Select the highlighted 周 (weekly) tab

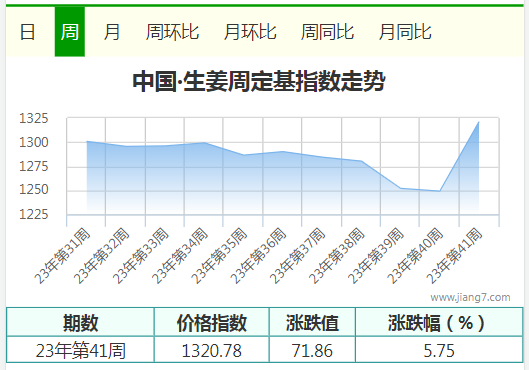69,32
